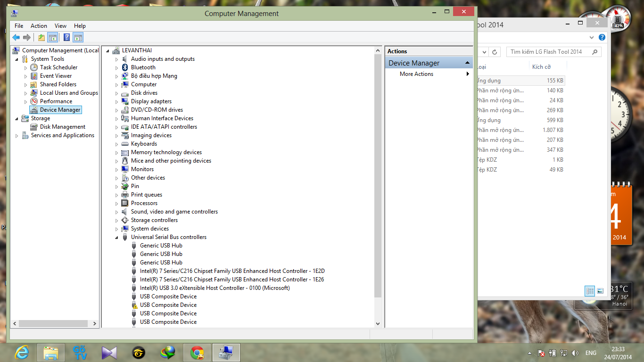Select Human Interface Devices category

point(162,118)
